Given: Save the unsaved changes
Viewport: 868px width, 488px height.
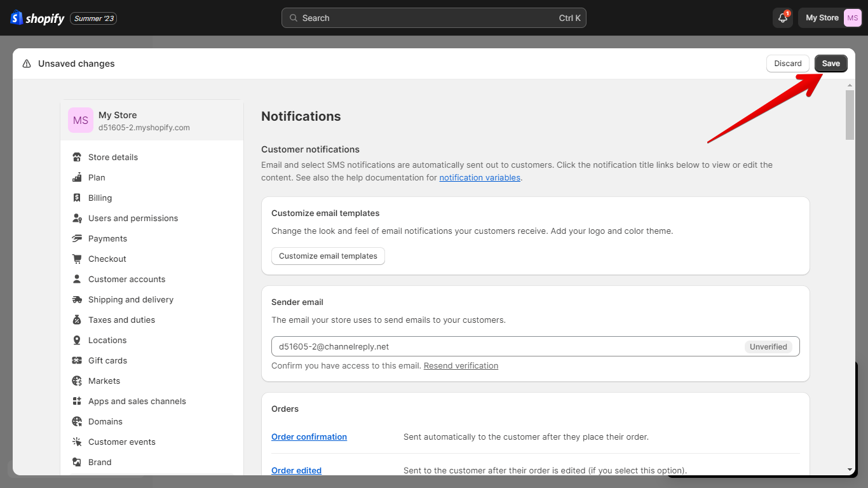Looking at the screenshot, I should coord(831,64).
